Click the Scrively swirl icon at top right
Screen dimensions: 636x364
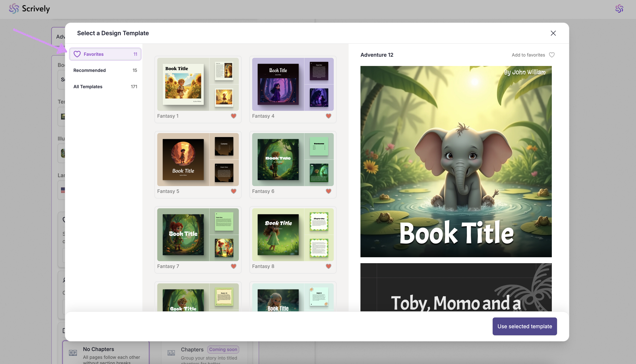click(x=619, y=9)
